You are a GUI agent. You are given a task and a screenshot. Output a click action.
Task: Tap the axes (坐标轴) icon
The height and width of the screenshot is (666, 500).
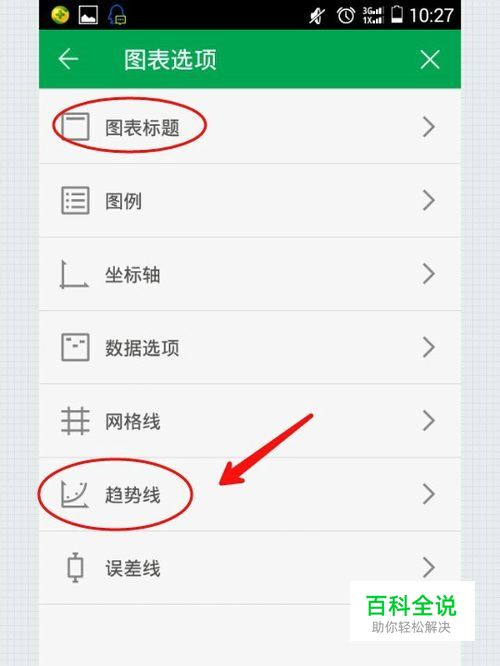[74, 274]
